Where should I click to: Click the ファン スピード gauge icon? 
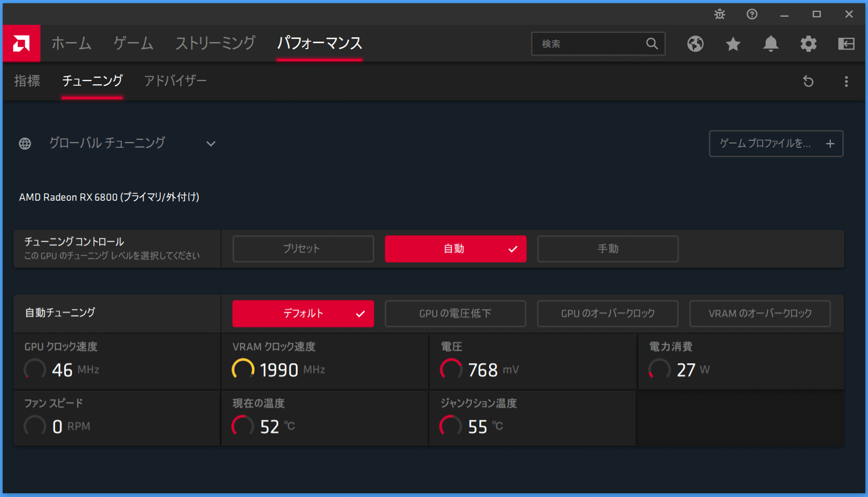tap(35, 426)
